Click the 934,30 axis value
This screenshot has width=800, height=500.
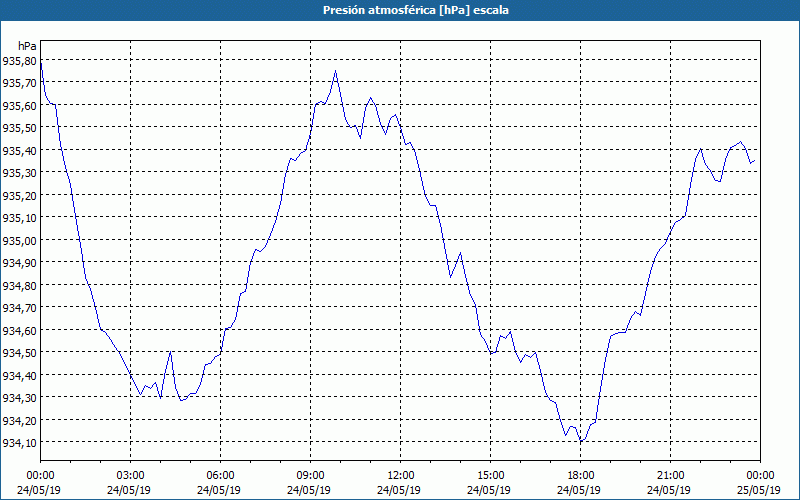pyautogui.click(x=19, y=397)
